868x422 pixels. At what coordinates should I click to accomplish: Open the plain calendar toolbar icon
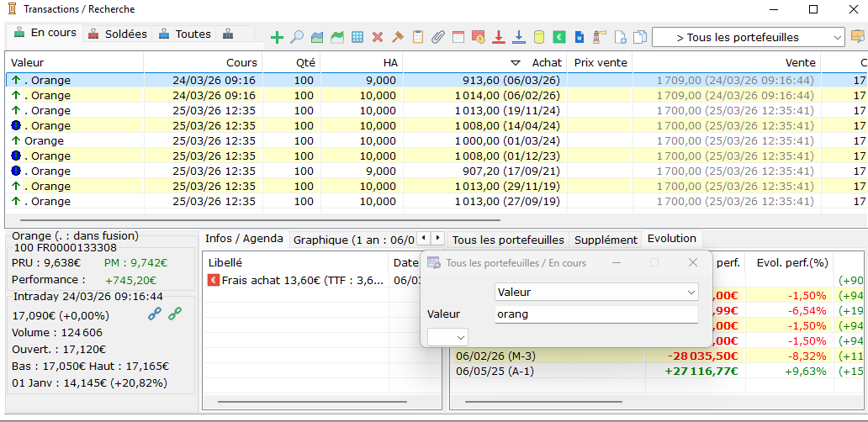[x=458, y=38]
